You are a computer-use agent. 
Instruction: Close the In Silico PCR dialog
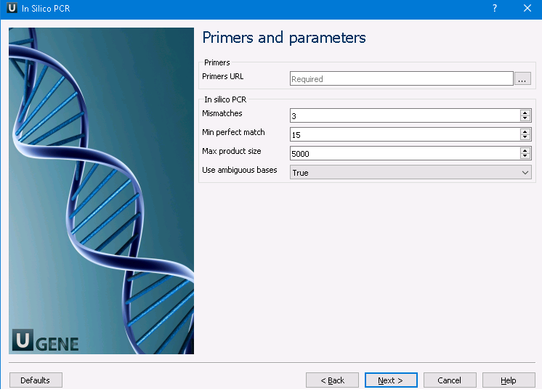pos(527,8)
